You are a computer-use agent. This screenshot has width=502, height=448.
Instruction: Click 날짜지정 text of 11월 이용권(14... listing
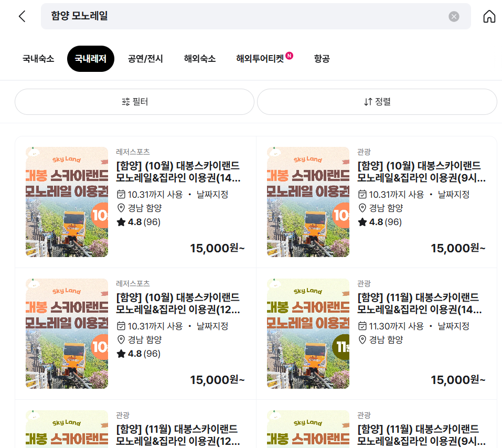pos(453,326)
